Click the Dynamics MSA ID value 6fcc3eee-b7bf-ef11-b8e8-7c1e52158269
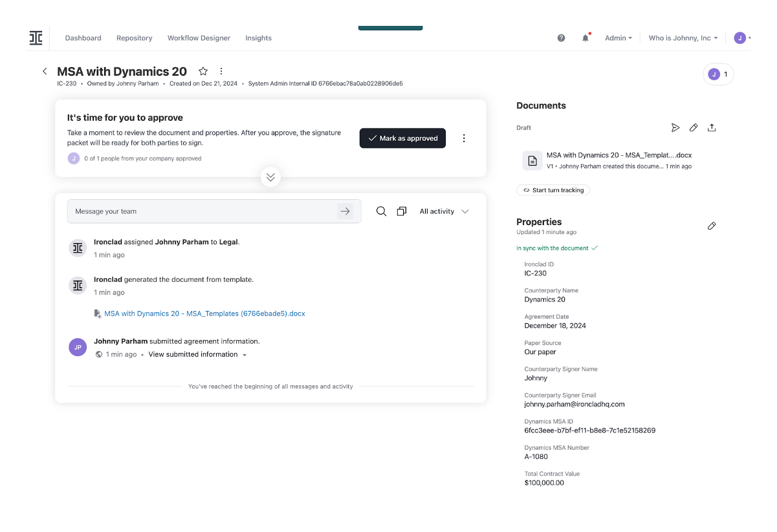The width and height of the screenshot is (777, 532). [x=590, y=431]
